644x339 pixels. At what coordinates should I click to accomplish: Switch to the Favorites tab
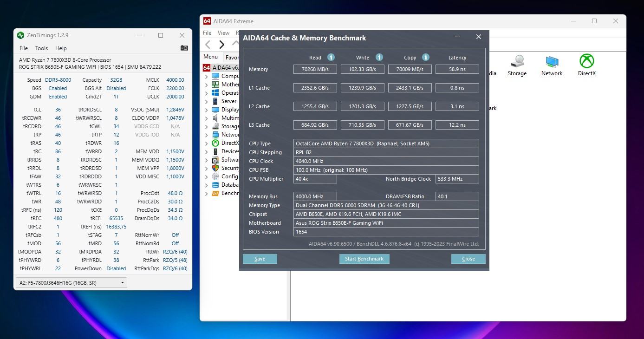[x=232, y=58]
